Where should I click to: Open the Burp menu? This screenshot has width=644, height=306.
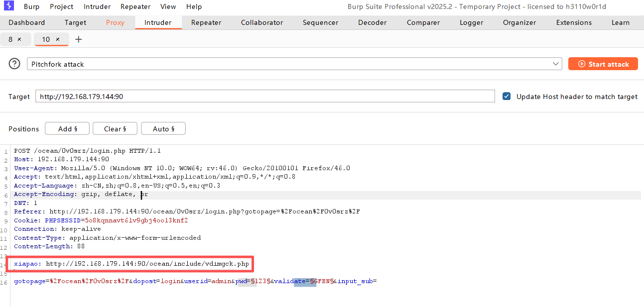(32, 6)
